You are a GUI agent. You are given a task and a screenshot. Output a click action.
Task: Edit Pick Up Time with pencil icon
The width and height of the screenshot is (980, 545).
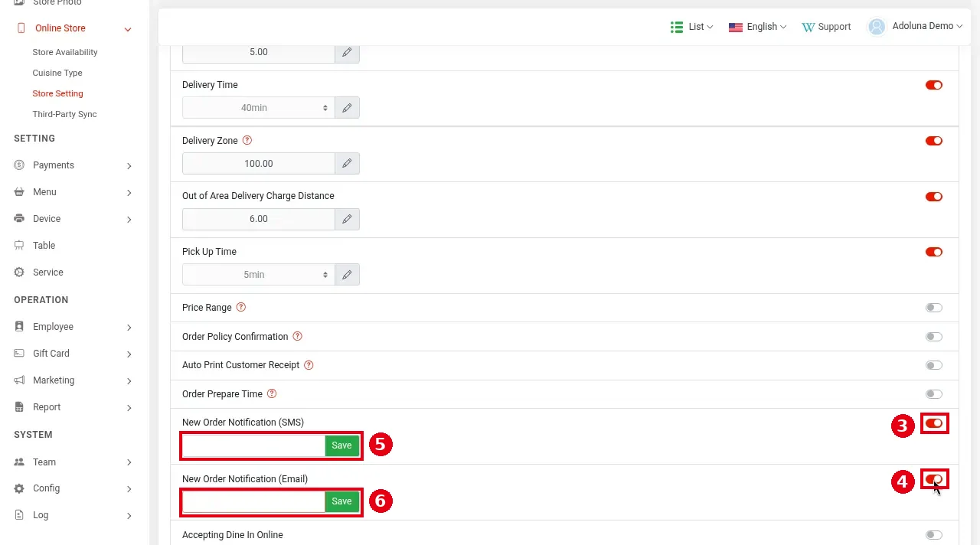(x=347, y=275)
